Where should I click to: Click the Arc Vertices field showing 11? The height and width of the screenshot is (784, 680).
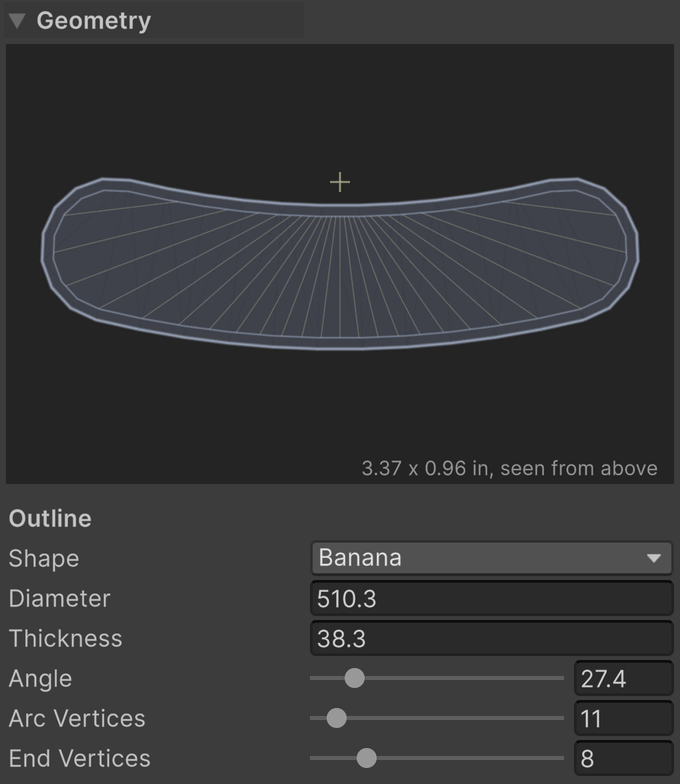(624, 718)
